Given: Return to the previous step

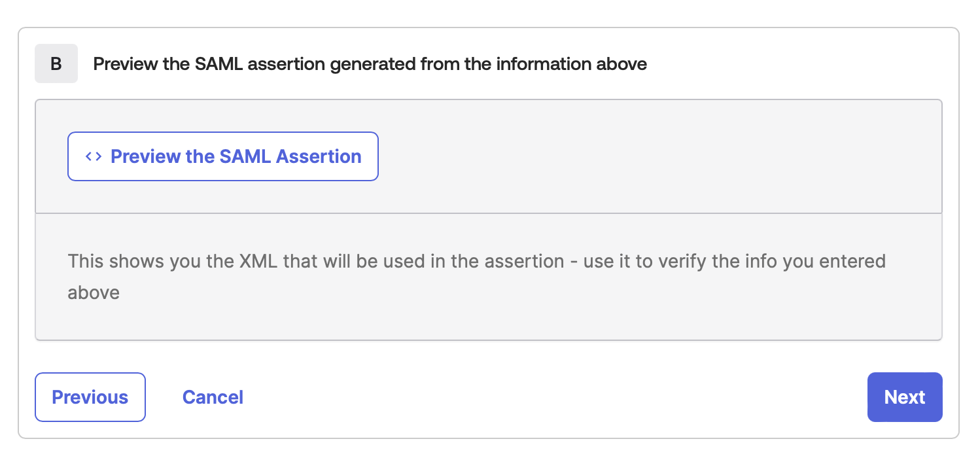Looking at the screenshot, I should [90, 397].
